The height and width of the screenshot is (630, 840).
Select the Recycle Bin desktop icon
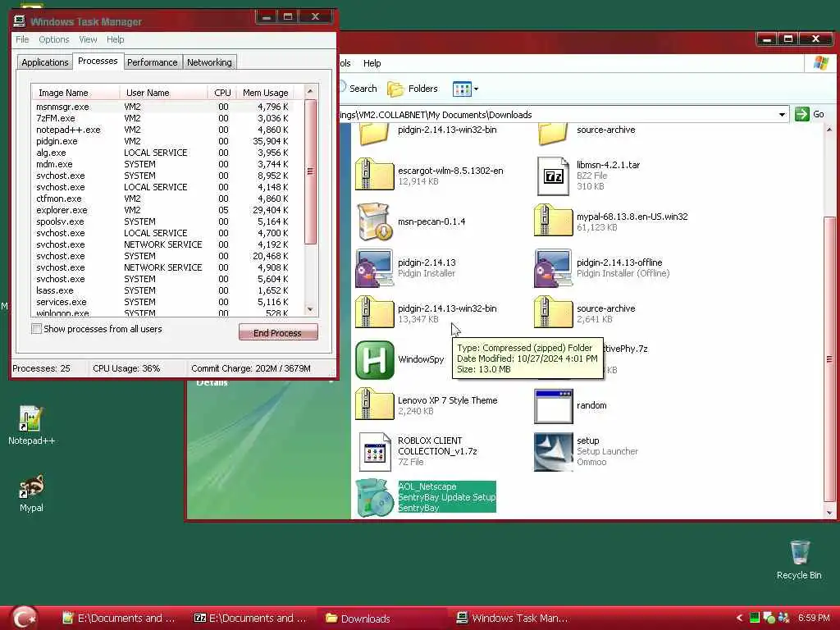point(799,559)
